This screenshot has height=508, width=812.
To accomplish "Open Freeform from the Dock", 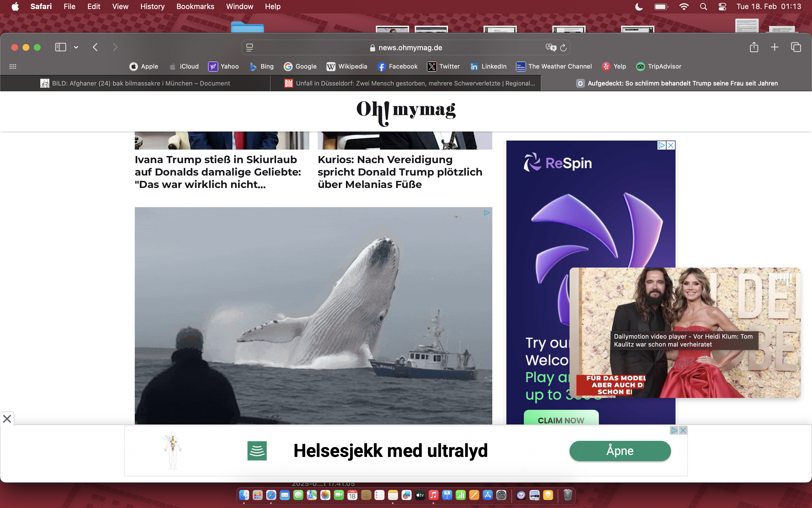I will coord(406,495).
